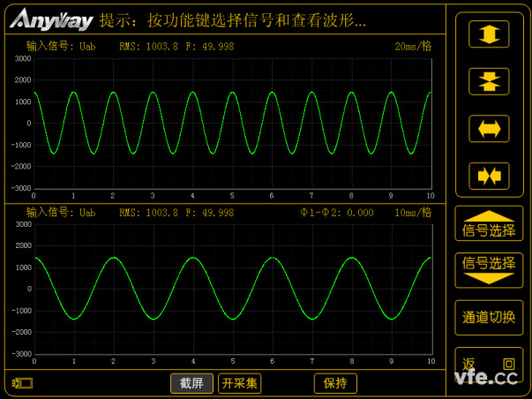Click the USB/battery status icon at bottom left

pos(22,383)
